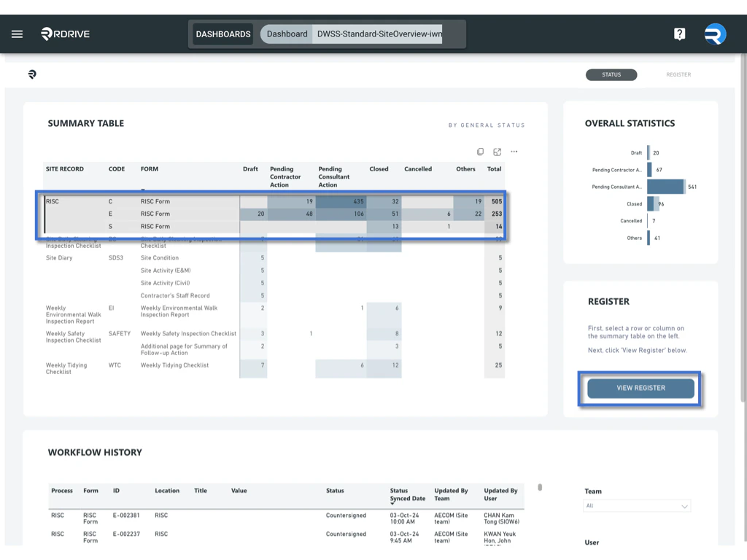Open the hamburger navigation menu

(x=18, y=34)
